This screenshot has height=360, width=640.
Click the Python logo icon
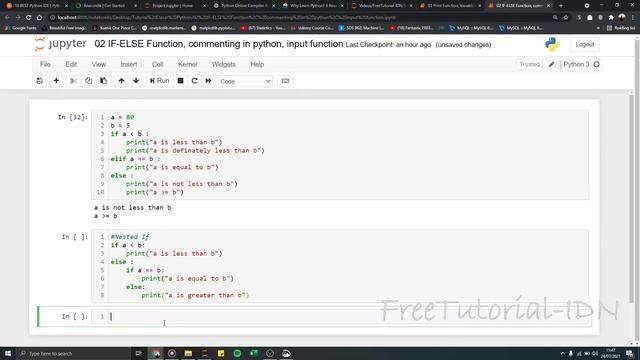[552, 44]
